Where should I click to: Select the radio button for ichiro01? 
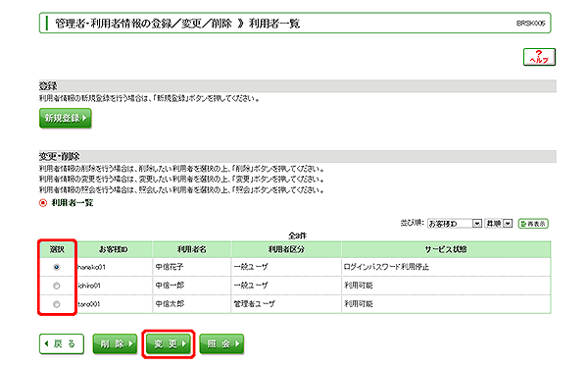[57, 286]
